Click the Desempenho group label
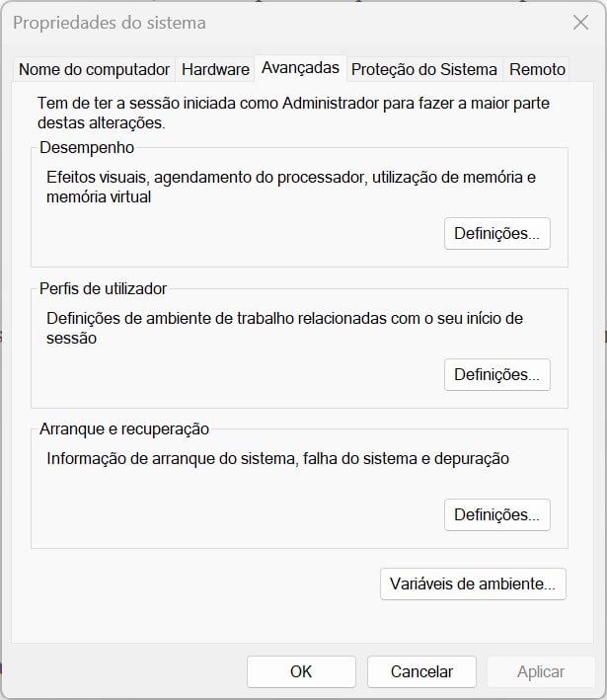Screen dimensions: 607x700 click(87, 148)
